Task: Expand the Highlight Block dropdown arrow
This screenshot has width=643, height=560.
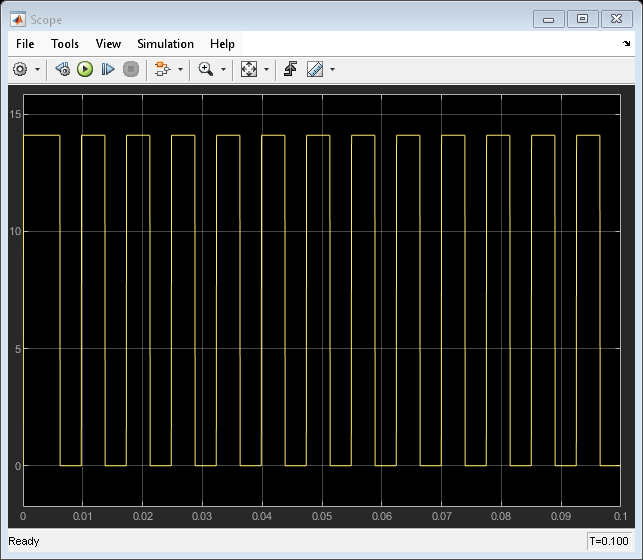Action: pyautogui.click(x=180, y=70)
